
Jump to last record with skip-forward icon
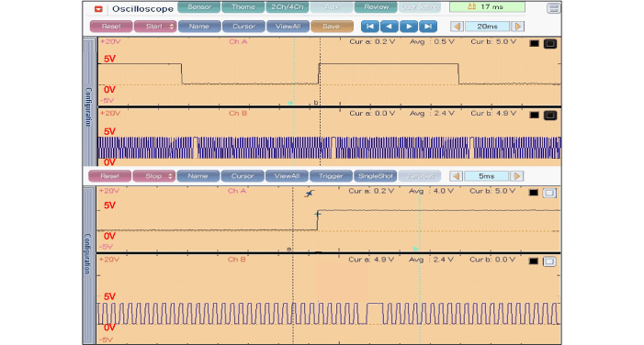point(428,27)
